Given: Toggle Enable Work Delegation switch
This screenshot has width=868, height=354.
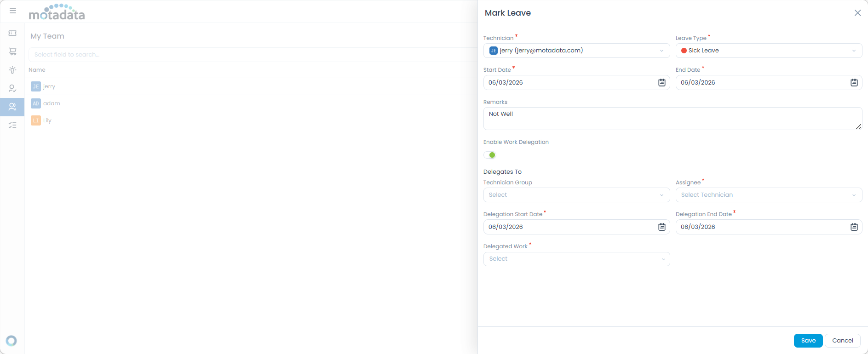Looking at the screenshot, I should (490, 155).
